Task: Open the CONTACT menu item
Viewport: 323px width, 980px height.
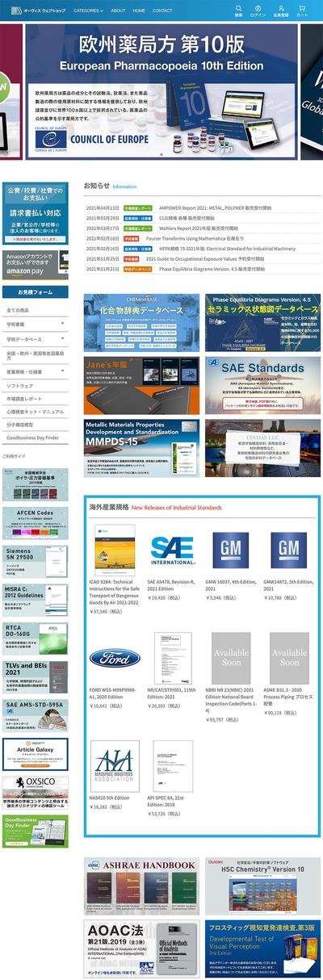Action: point(162,11)
